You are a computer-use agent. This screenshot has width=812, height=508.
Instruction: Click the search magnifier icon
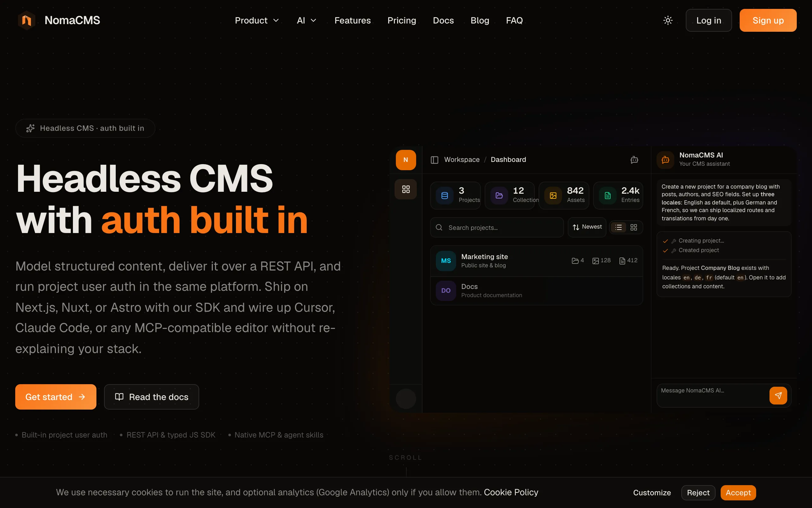(x=439, y=227)
